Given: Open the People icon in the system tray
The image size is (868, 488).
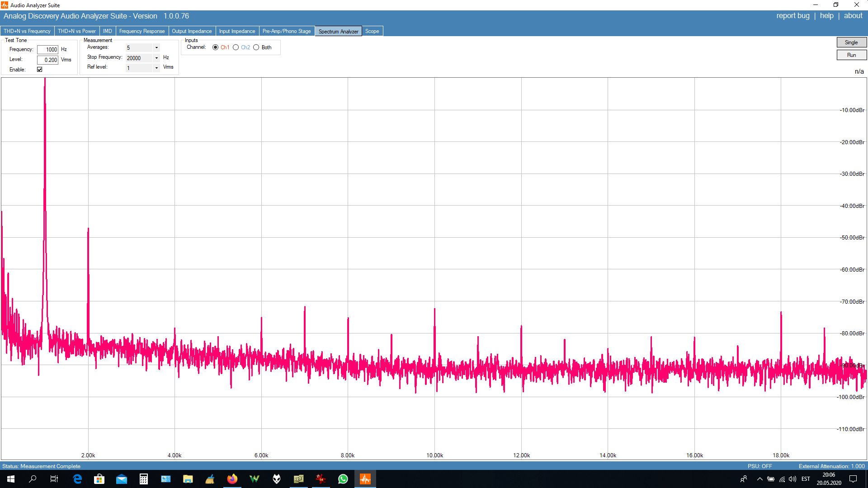Looking at the screenshot, I should (x=743, y=479).
